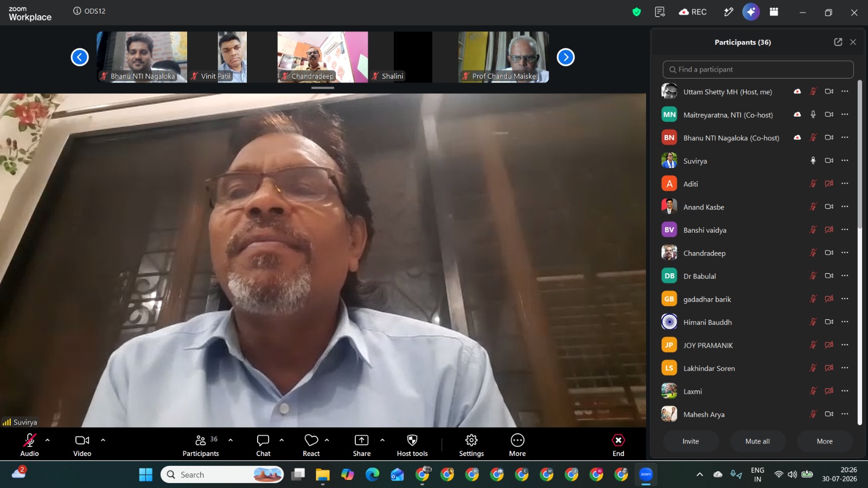
Task: Toggle Aditi's video icon
Action: click(829, 184)
